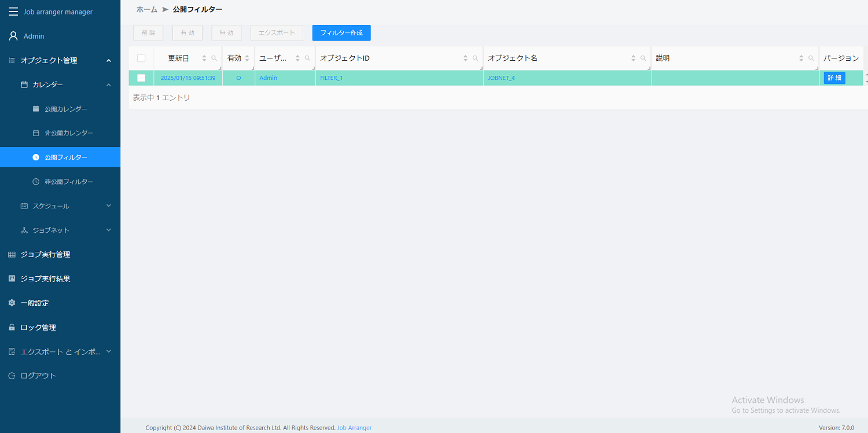Image resolution: width=868 pixels, height=433 pixels.
Task: Click the sort arrows on 更新日 column
Action: pyautogui.click(x=204, y=58)
